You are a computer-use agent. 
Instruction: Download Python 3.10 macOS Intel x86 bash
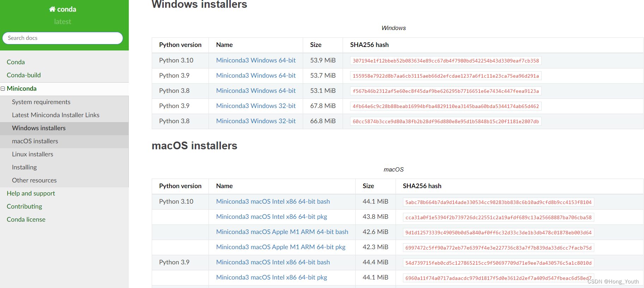pos(273,202)
